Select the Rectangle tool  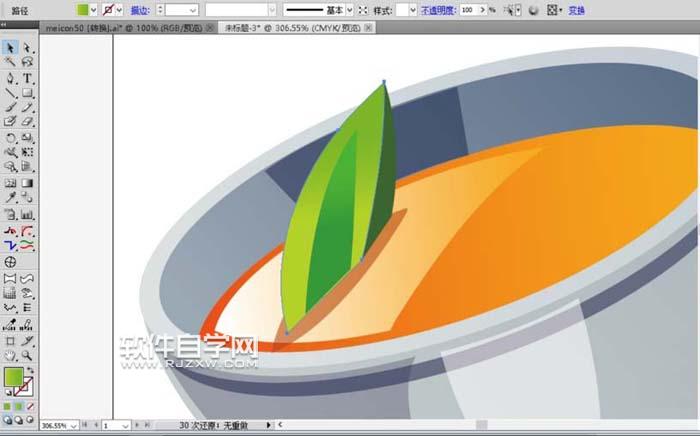point(27,93)
